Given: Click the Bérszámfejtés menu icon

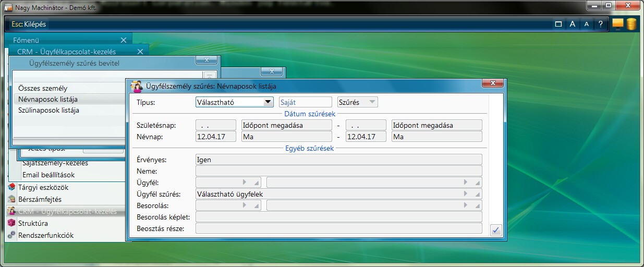Looking at the screenshot, I should [11, 199].
